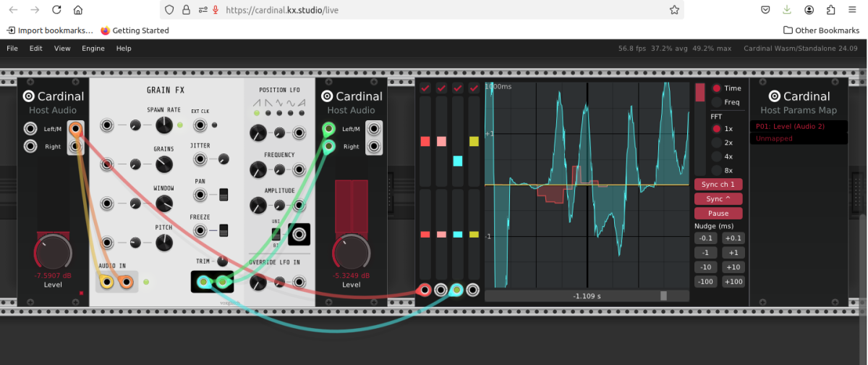Flip the Freeze switch on Grain FX
The width and height of the screenshot is (868, 365).
point(224,231)
